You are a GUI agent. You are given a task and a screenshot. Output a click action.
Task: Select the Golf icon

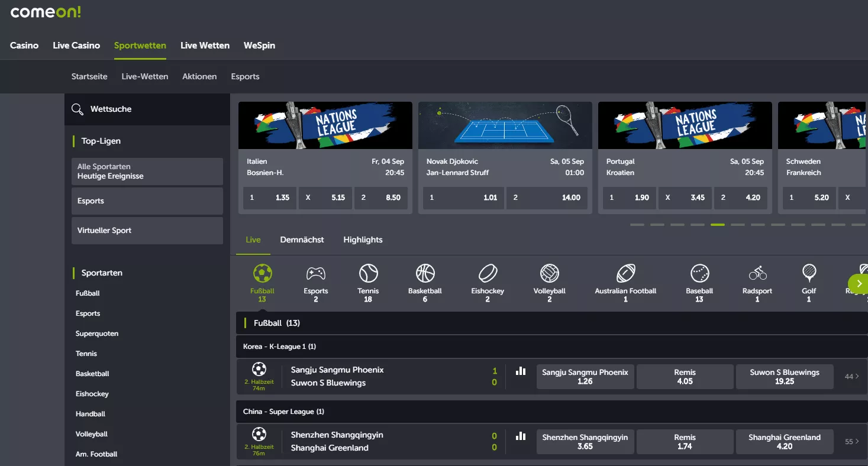pyautogui.click(x=809, y=273)
